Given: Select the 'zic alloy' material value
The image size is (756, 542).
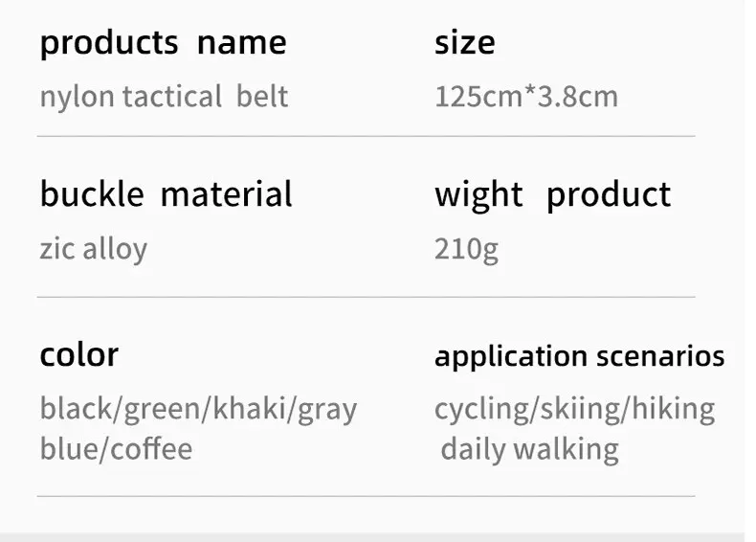Looking at the screenshot, I should point(94,250).
